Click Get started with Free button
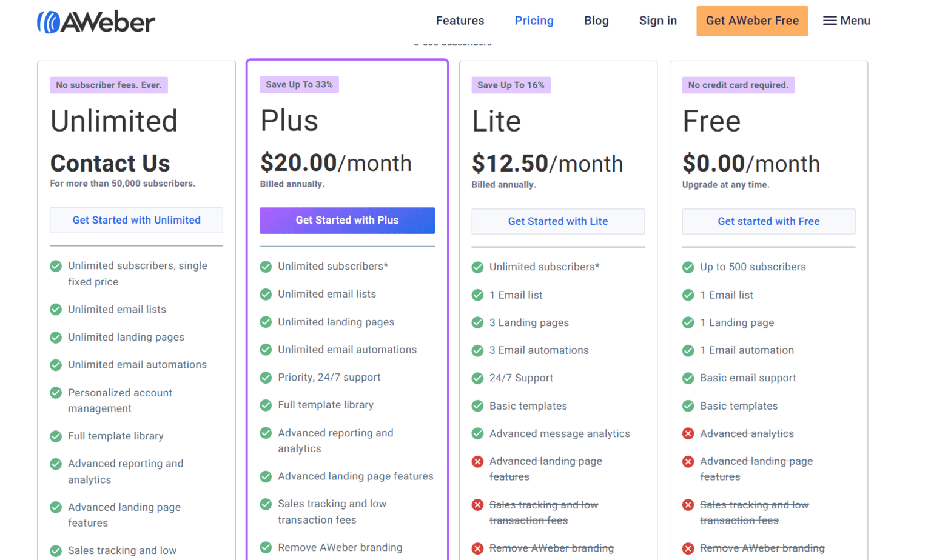The height and width of the screenshot is (560, 948). tap(768, 221)
